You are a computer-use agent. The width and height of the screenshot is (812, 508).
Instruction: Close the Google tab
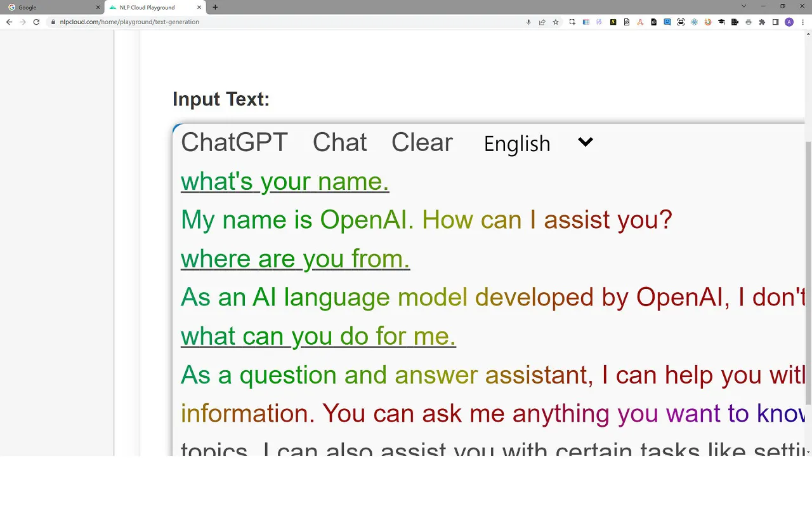(x=98, y=8)
